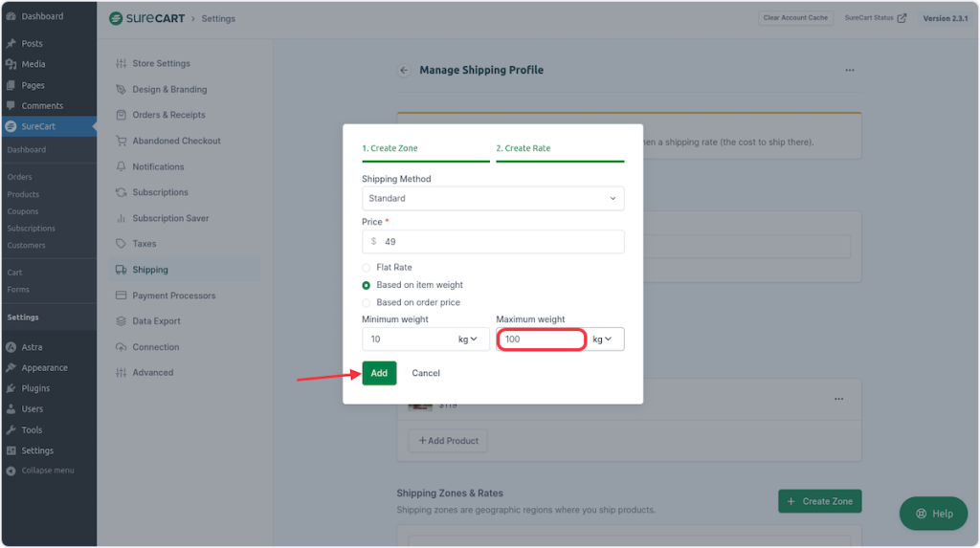The image size is (980, 548).
Task: Click the Taxes tag icon in settings sidebar
Action: 121,244
